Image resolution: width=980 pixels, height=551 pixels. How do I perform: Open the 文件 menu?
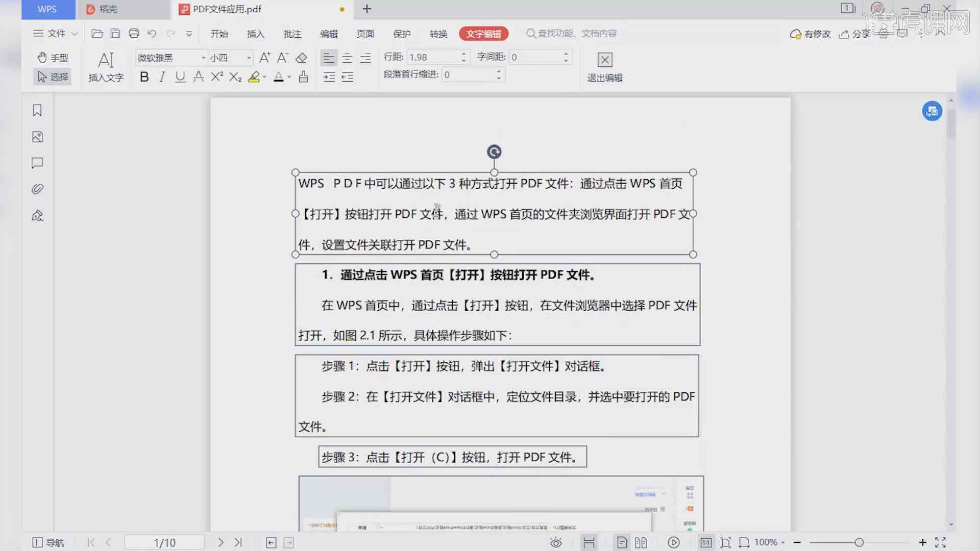click(55, 34)
